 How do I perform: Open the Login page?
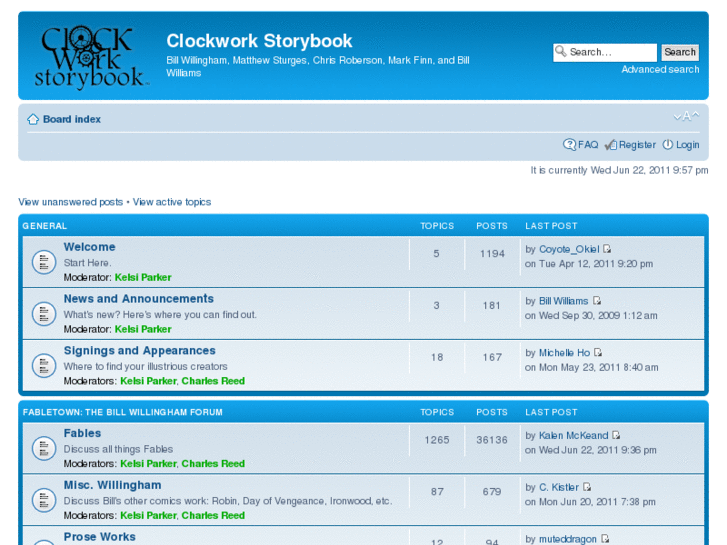coord(687,145)
